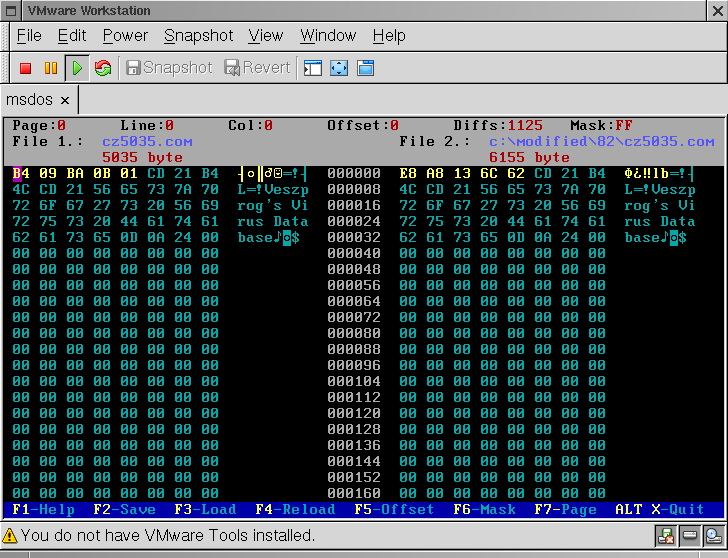Close the msdos tab with its x
Screen dimensions: 728x558
(65, 100)
